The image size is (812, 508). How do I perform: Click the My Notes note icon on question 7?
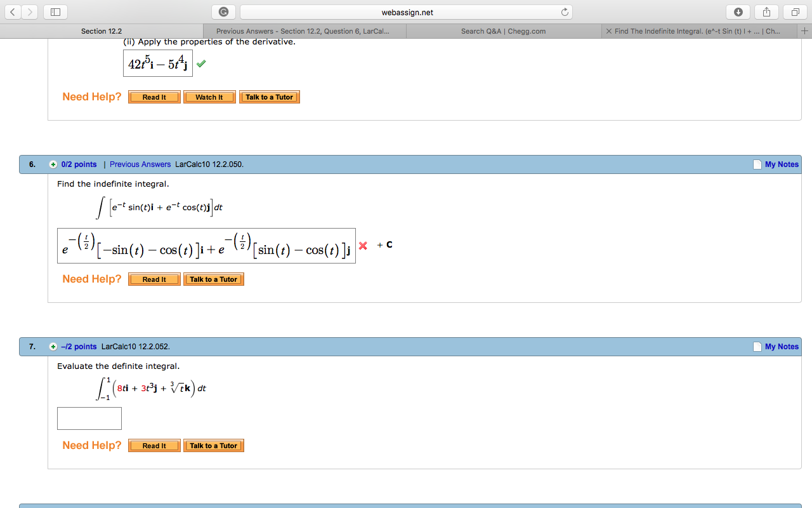(756, 346)
